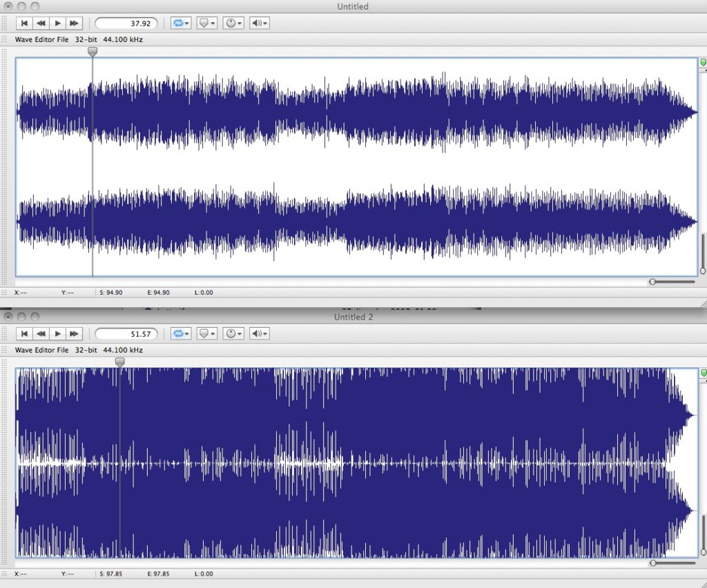
Task: Go to start in Untitled window
Action: (x=24, y=23)
